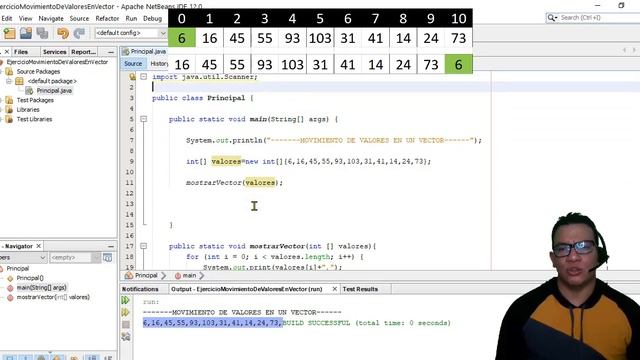This screenshot has height=360, width=640.
Task: Click the green Re-run icon in Output
Action: tap(125, 300)
